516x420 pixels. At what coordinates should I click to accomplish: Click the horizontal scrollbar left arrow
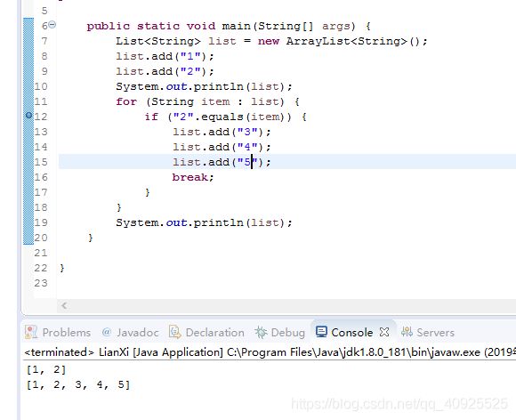tap(64, 305)
